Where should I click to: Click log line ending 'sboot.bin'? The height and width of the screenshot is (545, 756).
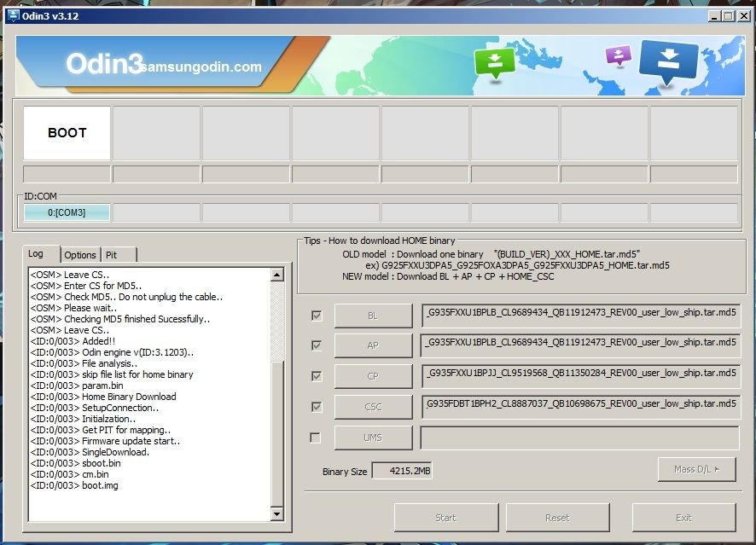[x=76, y=463]
